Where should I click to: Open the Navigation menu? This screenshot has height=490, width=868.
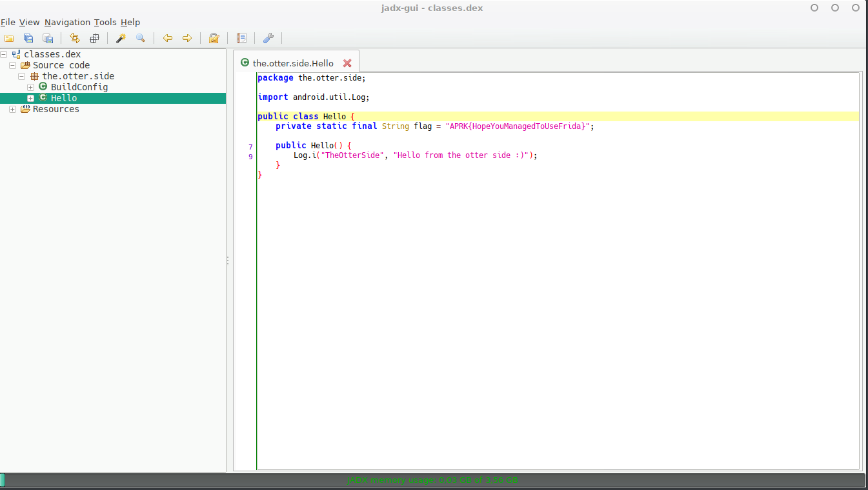pos(67,22)
